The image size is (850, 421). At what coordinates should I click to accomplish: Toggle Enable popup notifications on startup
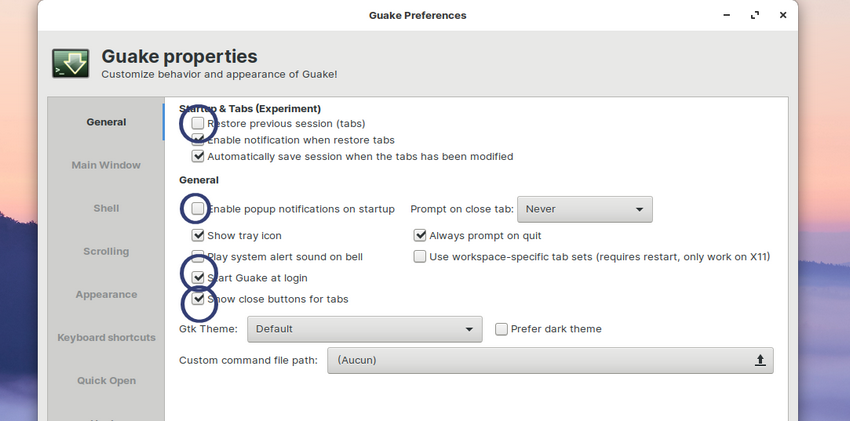(198, 209)
